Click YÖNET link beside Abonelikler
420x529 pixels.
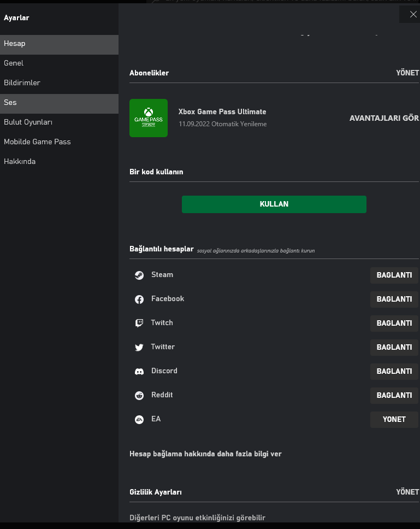[x=407, y=73]
